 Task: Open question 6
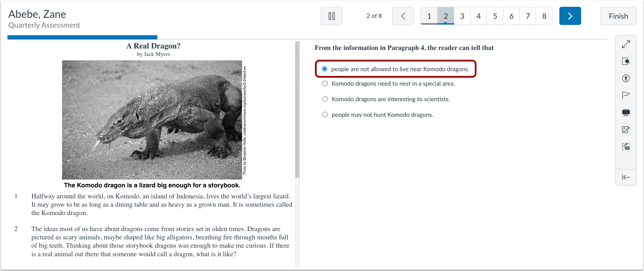click(512, 16)
